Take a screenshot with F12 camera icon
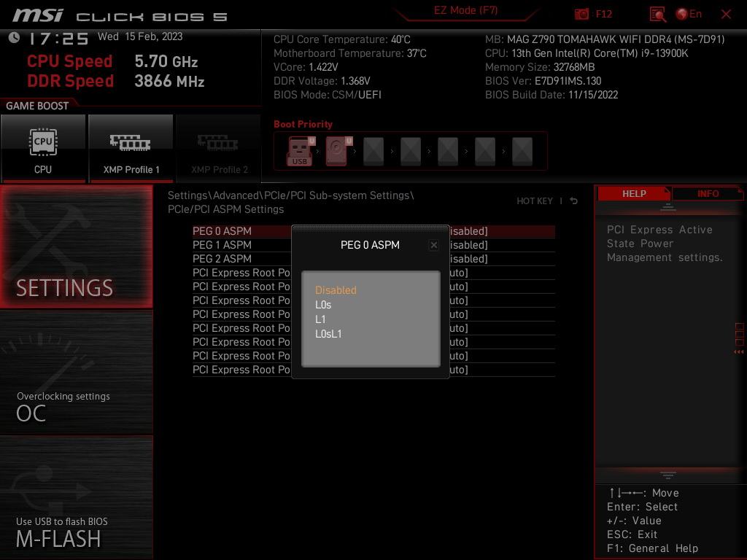This screenshot has height=560, width=747. pyautogui.click(x=581, y=15)
